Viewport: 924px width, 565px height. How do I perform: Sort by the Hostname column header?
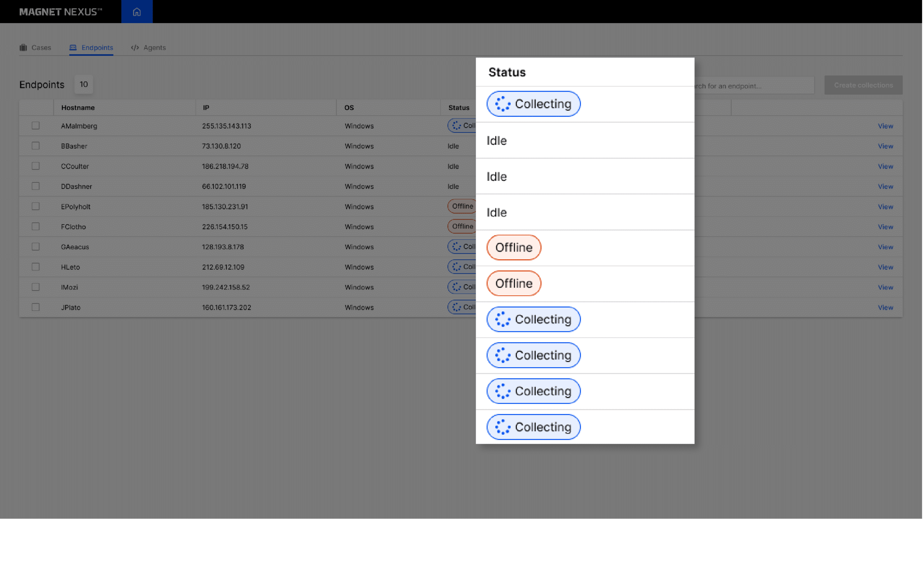[x=78, y=108]
